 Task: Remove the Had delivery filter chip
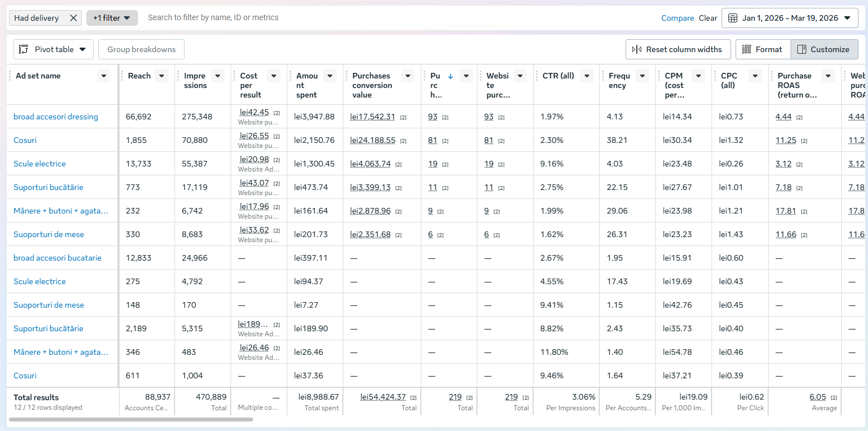[x=74, y=18]
